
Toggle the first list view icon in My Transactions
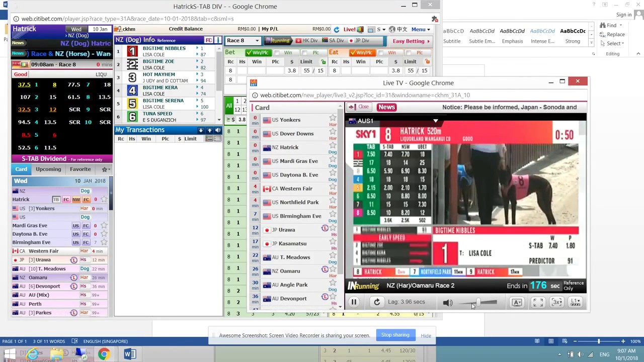coord(209,139)
